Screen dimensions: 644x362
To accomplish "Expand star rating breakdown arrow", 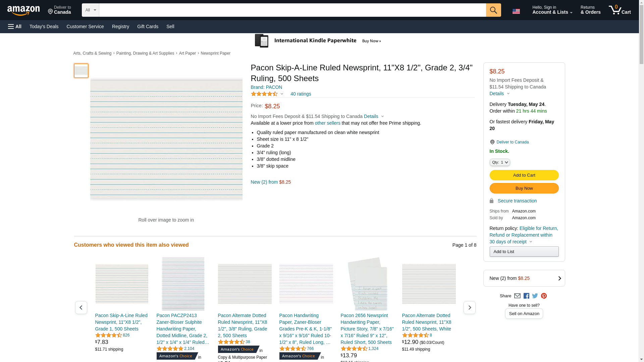I will tap(282, 94).
